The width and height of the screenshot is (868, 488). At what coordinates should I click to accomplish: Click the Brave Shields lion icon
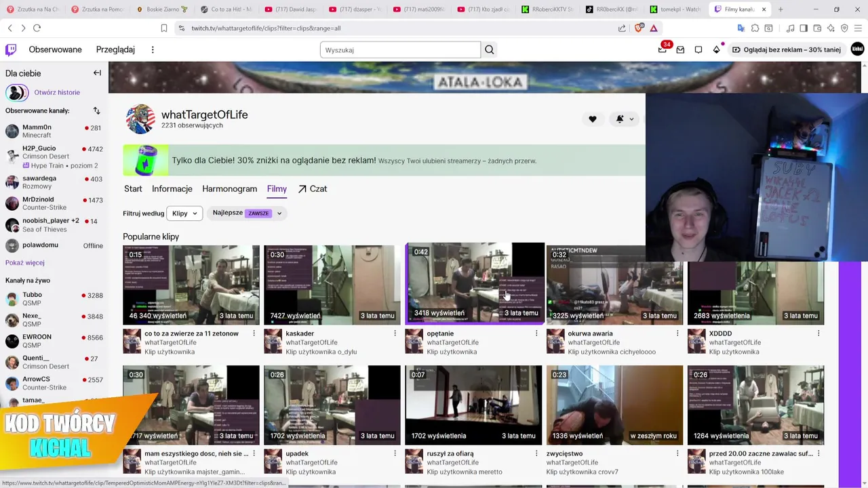pos(639,28)
